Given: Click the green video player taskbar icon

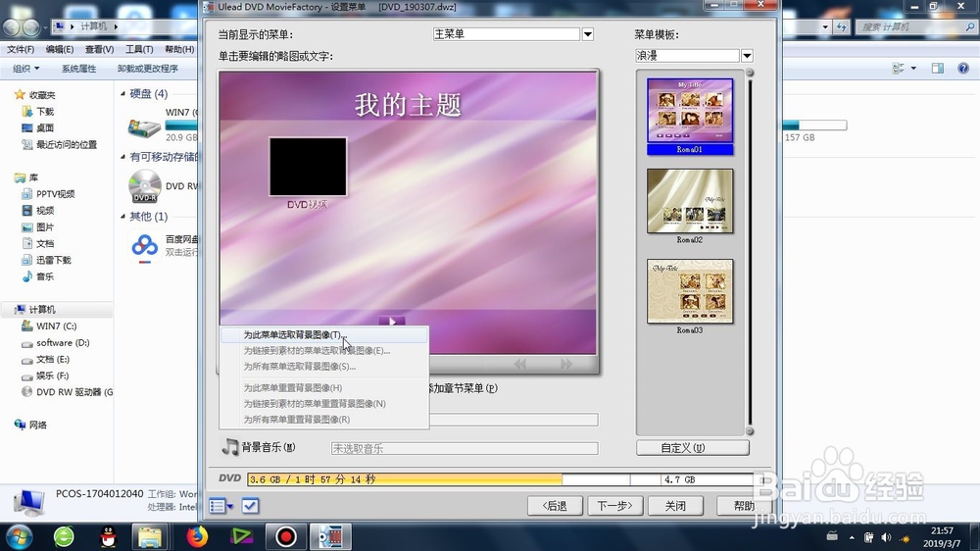Looking at the screenshot, I should click(241, 536).
